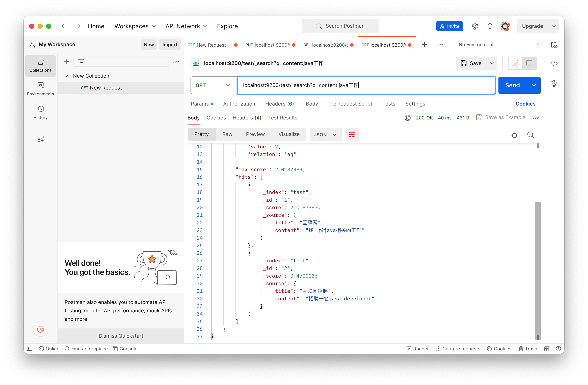Open the Pre-request Script tab
Viewport: 588px width, 385px height.
[350, 104]
